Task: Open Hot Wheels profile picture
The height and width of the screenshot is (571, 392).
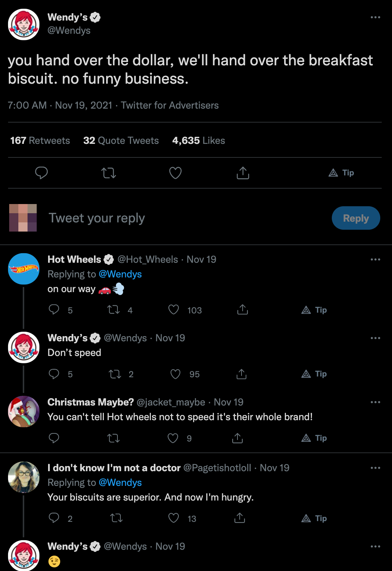Action: pos(24,269)
